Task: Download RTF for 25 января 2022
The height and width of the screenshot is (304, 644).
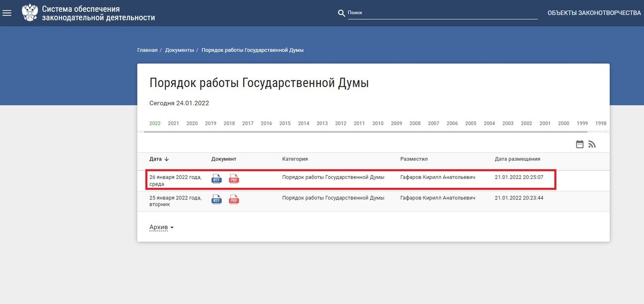Action: coord(216,200)
